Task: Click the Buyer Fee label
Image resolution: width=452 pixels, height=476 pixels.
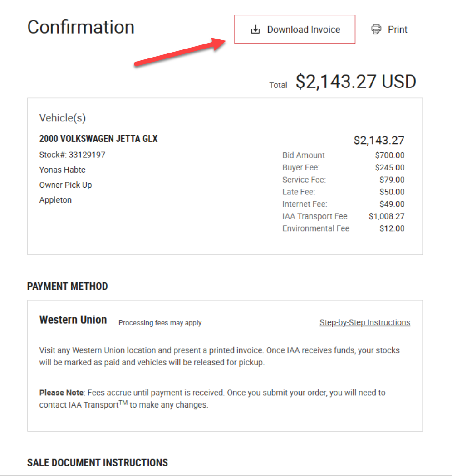Action: [x=301, y=168]
